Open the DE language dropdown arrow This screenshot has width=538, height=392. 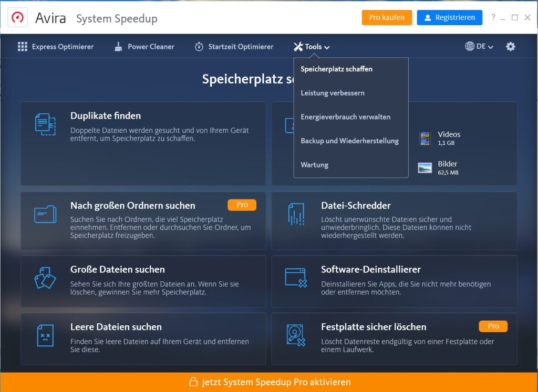(491, 47)
